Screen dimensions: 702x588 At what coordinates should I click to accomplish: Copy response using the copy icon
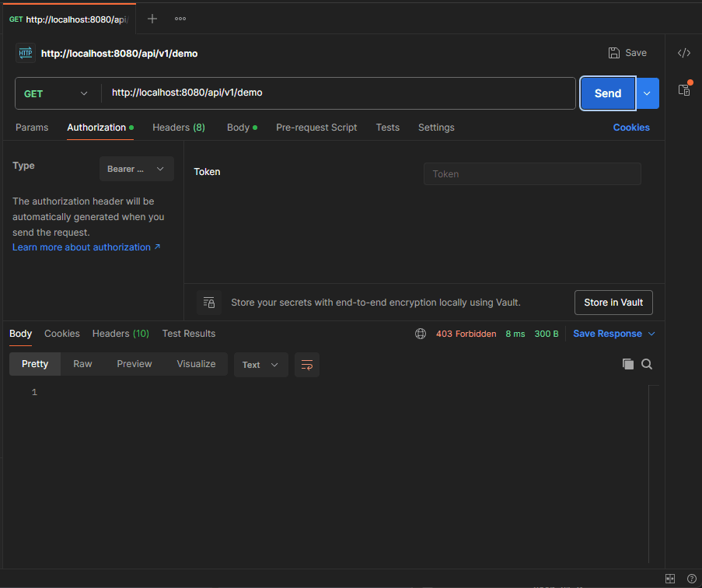point(628,364)
